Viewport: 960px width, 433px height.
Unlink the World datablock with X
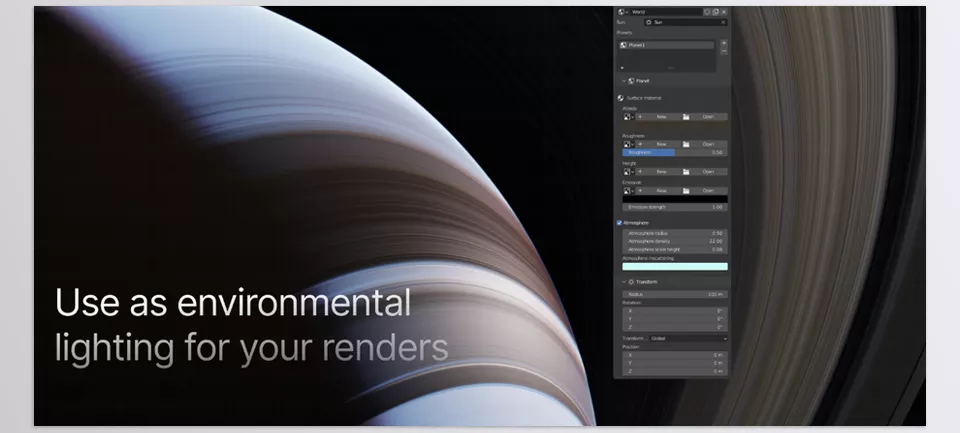click(724, 12)
